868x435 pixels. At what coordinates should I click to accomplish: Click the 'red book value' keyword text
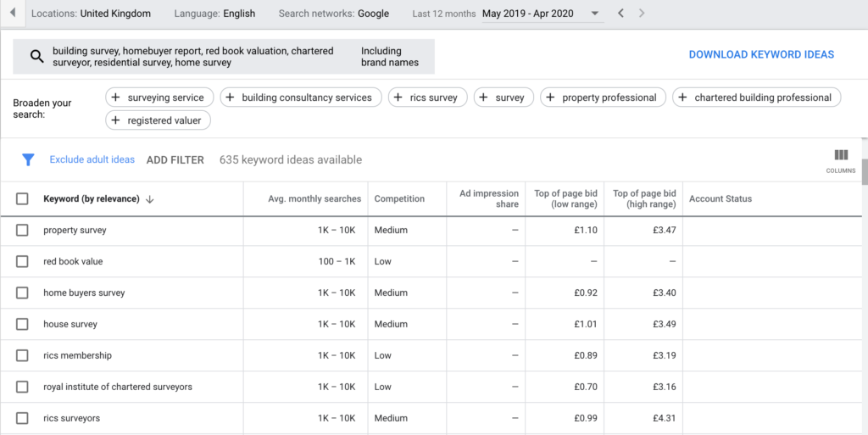point(73,261)
